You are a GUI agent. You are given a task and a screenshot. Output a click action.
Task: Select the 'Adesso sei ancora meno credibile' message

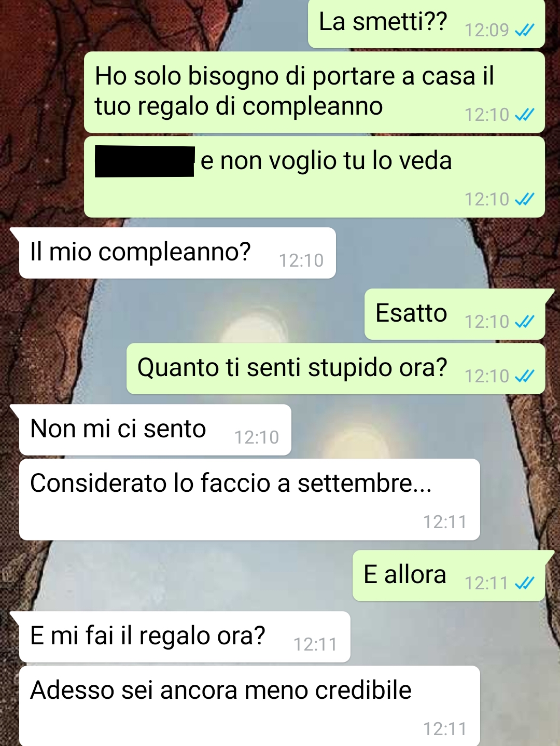coord(249,706)
